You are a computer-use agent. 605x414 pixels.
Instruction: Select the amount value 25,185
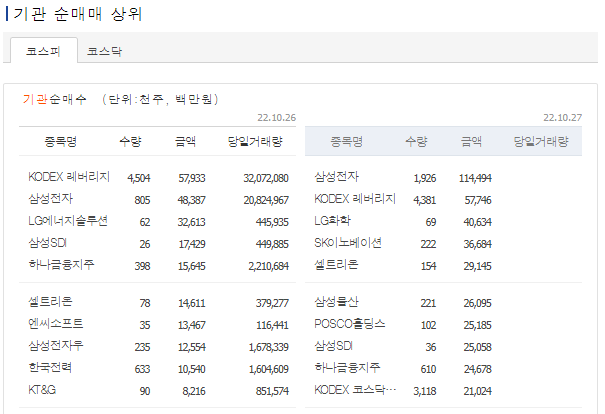pos(478,325)
